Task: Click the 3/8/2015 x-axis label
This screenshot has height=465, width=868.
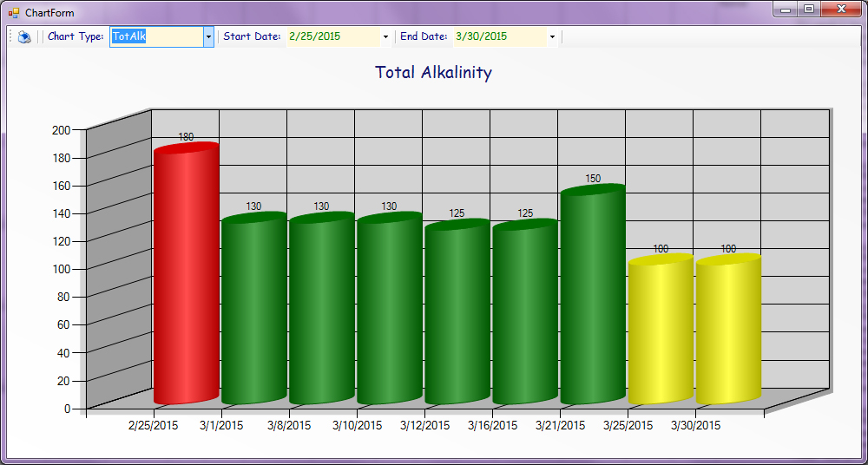Action: (288, 426)
